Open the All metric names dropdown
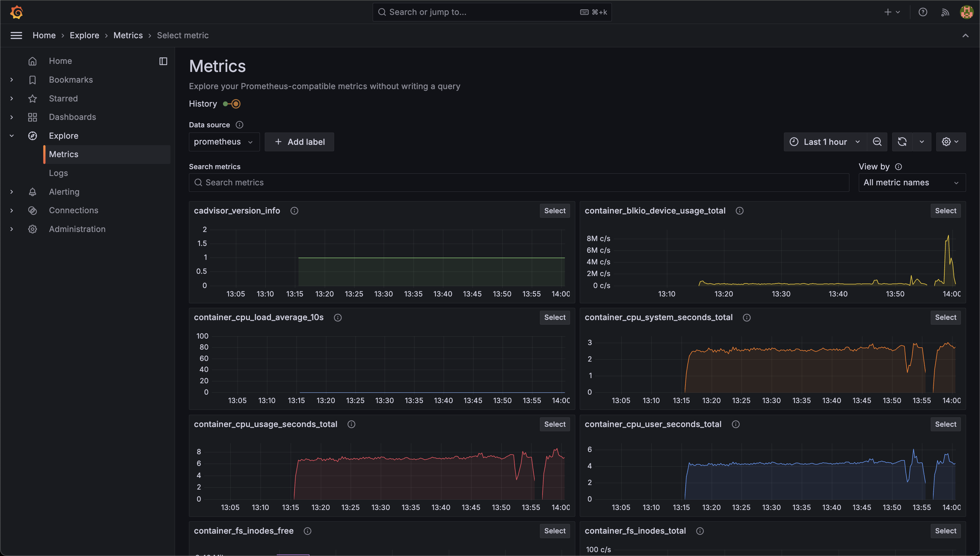 [x=912, y=182]
